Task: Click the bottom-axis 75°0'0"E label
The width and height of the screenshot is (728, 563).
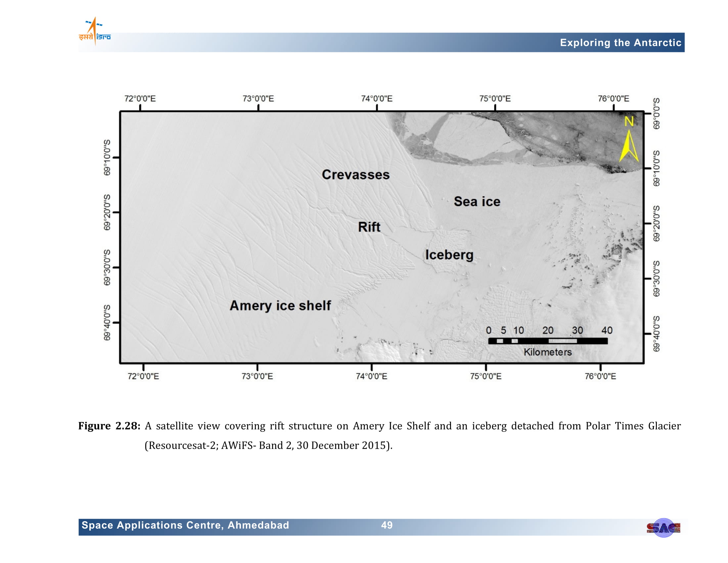Action: point(486,377)
